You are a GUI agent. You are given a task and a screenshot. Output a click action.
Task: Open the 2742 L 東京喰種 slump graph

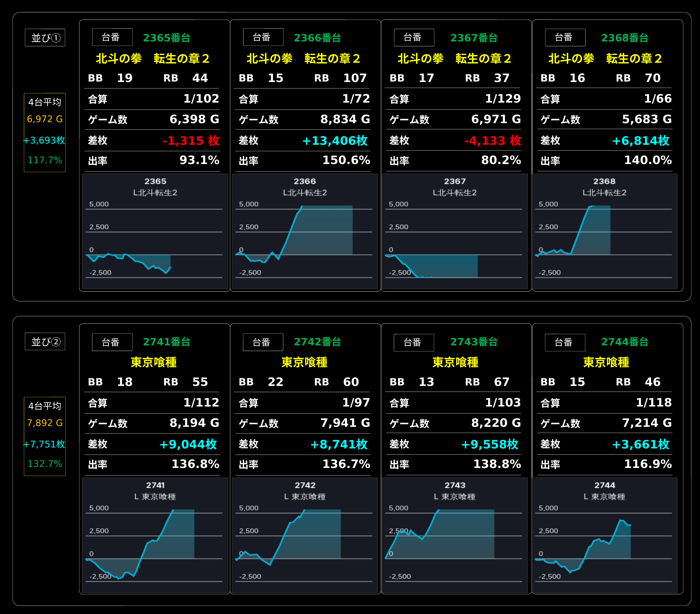[x=305, y=535]
